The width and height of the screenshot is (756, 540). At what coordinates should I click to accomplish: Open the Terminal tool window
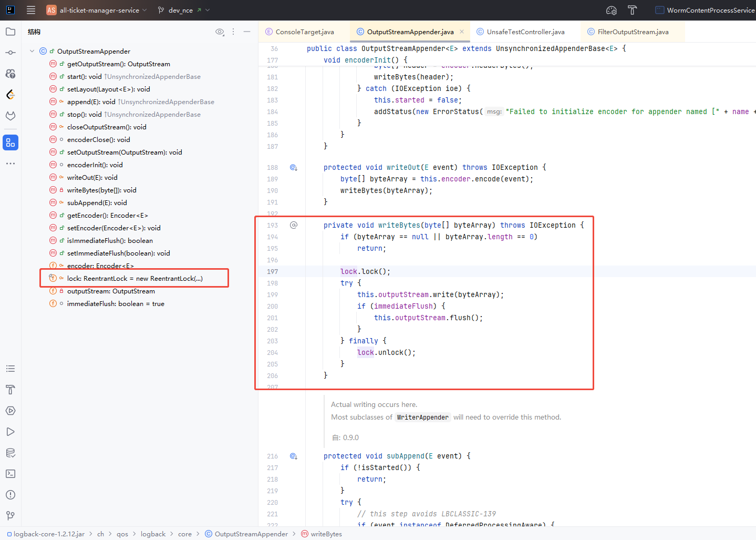click(11, 474)
